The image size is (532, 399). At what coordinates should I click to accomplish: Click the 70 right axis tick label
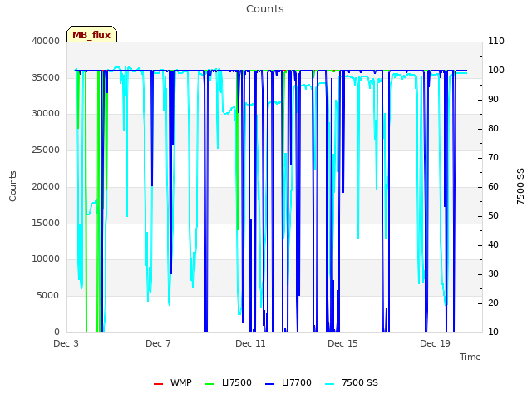(493, 157)
